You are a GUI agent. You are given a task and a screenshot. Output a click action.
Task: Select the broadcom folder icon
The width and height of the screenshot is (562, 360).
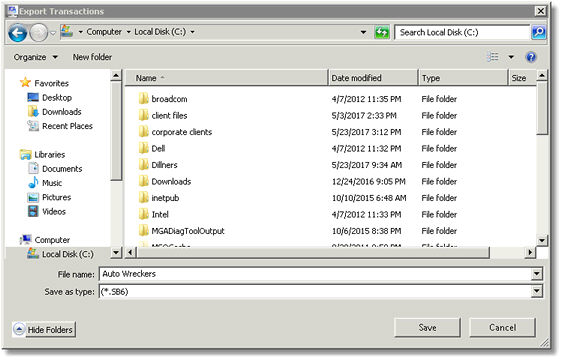point(144,99)
